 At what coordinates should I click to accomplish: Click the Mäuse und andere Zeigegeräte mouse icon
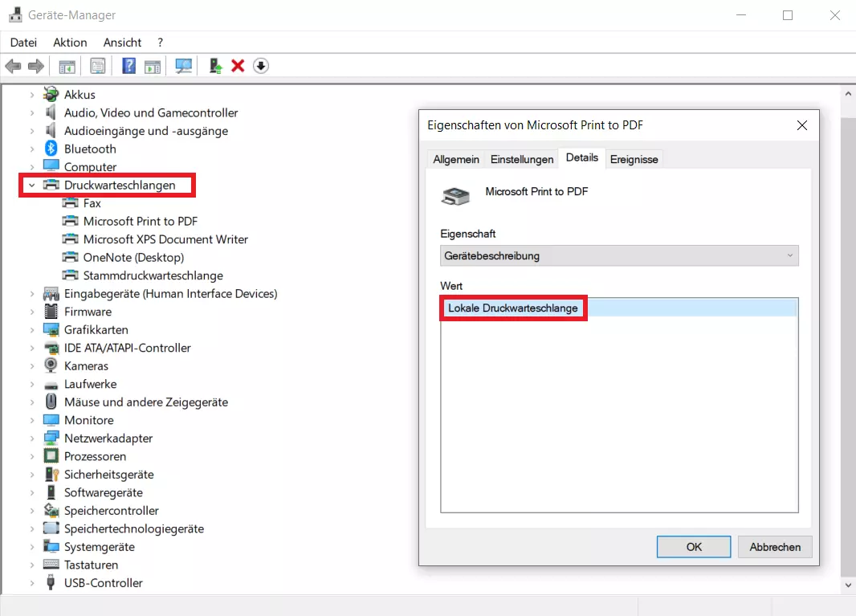click(x=51, y=402)
